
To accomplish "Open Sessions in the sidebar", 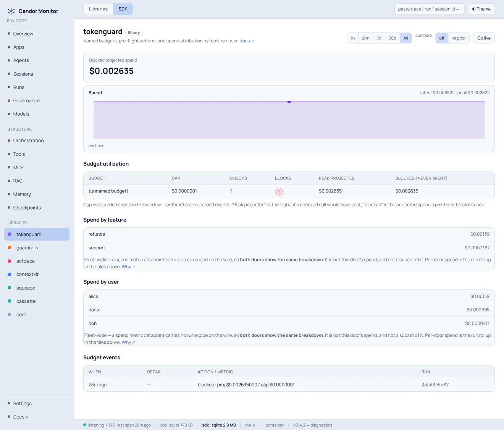I will tap(37, 74).
